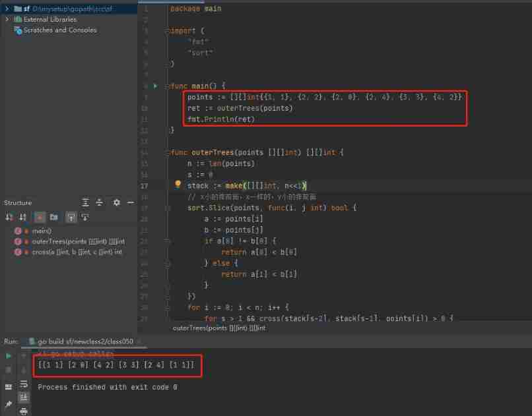532x416 pixels.
Task: Click the outerTrees breadcrumb below the editor
Action: 218,328
